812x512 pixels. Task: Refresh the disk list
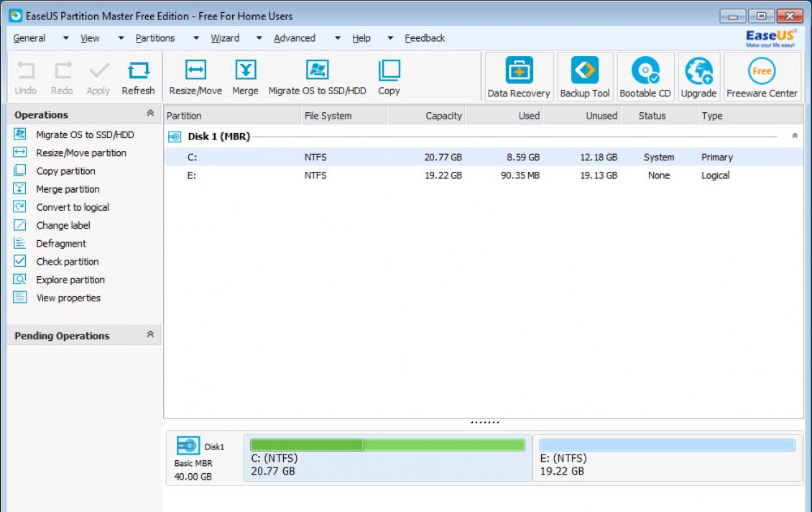coord(138,78)
